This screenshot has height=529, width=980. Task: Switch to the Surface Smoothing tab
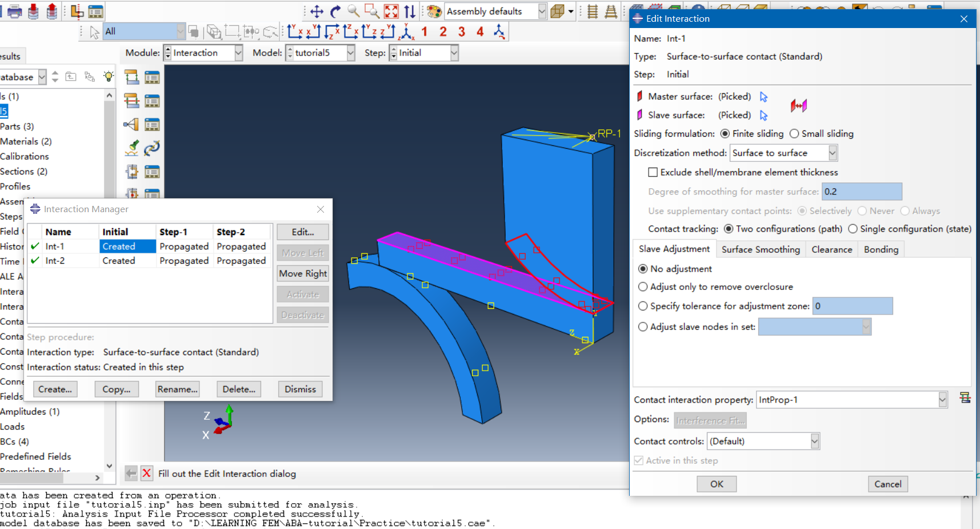[761, 249]
